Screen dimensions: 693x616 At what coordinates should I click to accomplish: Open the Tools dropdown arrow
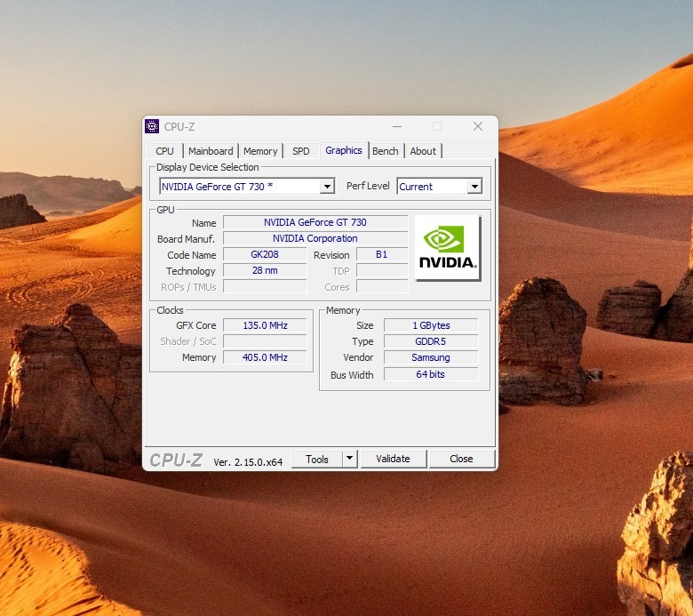(349, 459)
